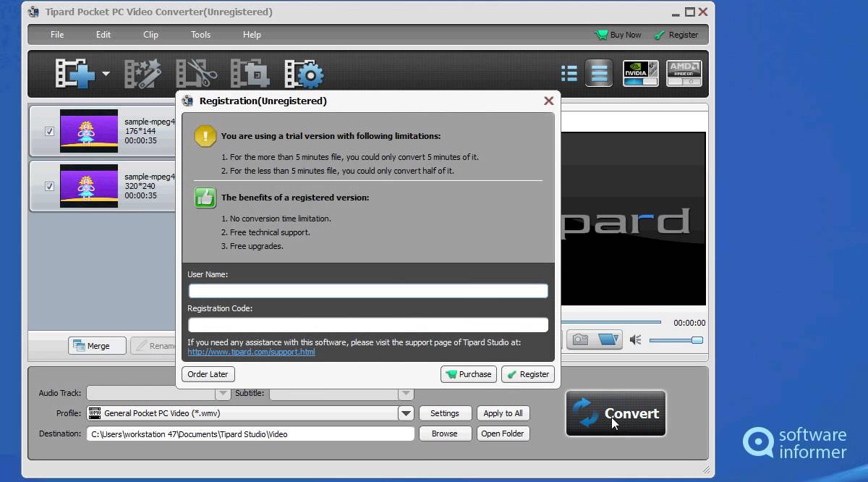This screenshot has width=868, height=482.
Task: Open the tipard.com support page link
Action: point(251,352)
